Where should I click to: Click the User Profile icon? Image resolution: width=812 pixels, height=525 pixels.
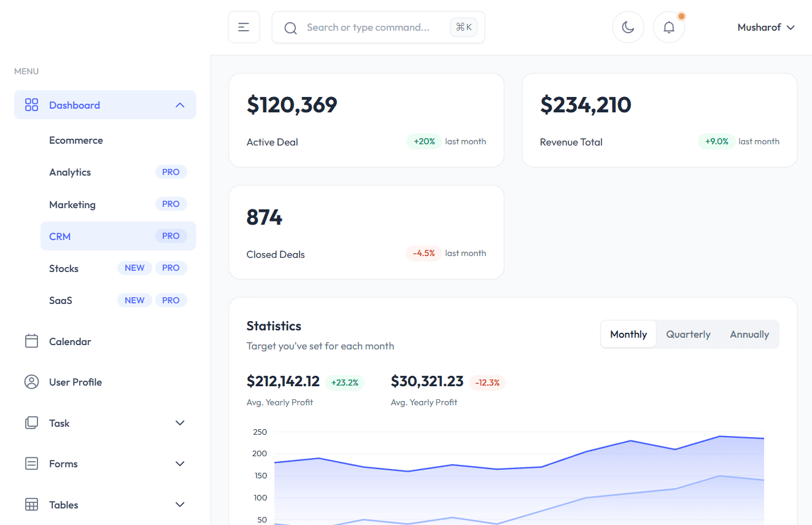31,381
